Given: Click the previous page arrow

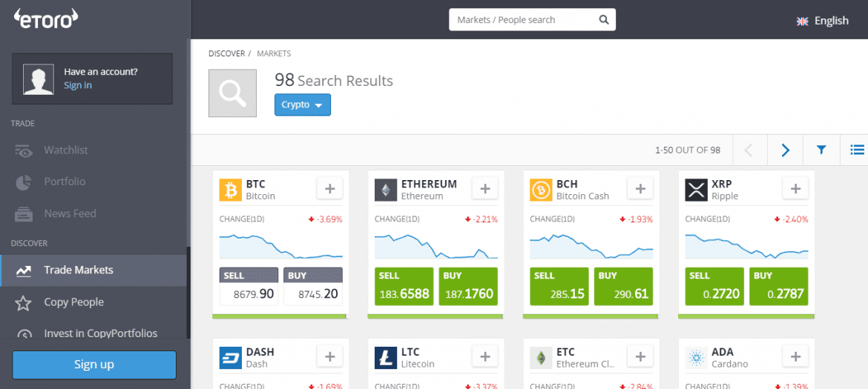Looking at the screenshot, I should 749,150.
